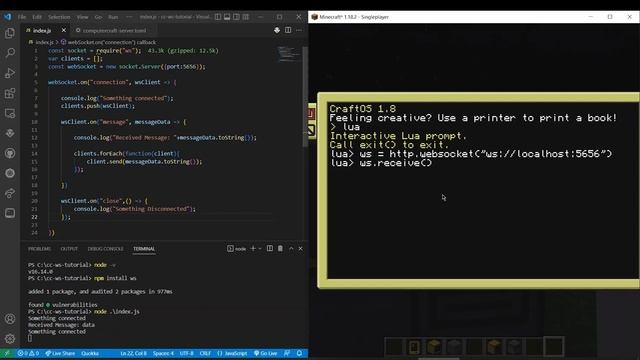Click the node terminal label
Screen dimensions: 640x360
tap(237, 249)
